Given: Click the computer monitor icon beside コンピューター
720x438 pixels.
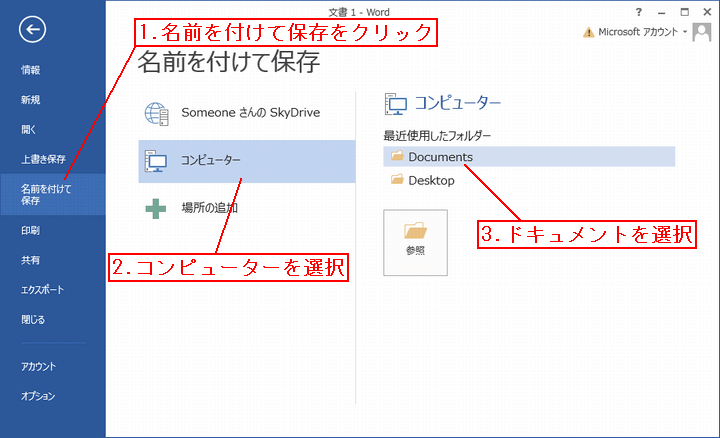Looking at the screenshot, I should [x=156, y=161].
